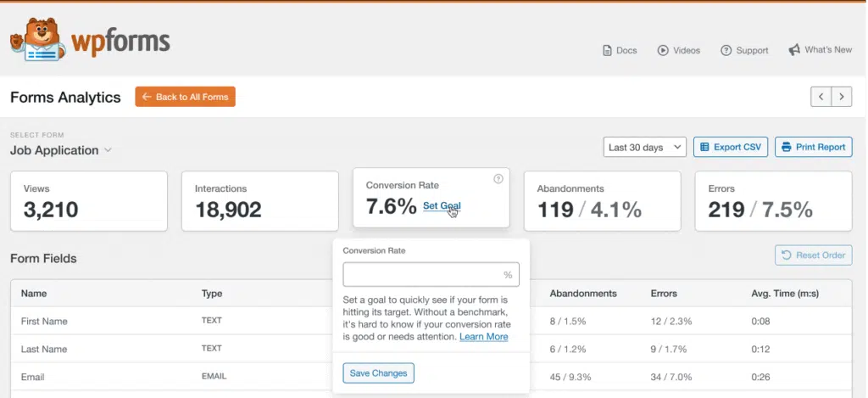Go to next form with right chevron
Image resolution: width=868 pixels, height=398 pixels.
click(842, 97)
